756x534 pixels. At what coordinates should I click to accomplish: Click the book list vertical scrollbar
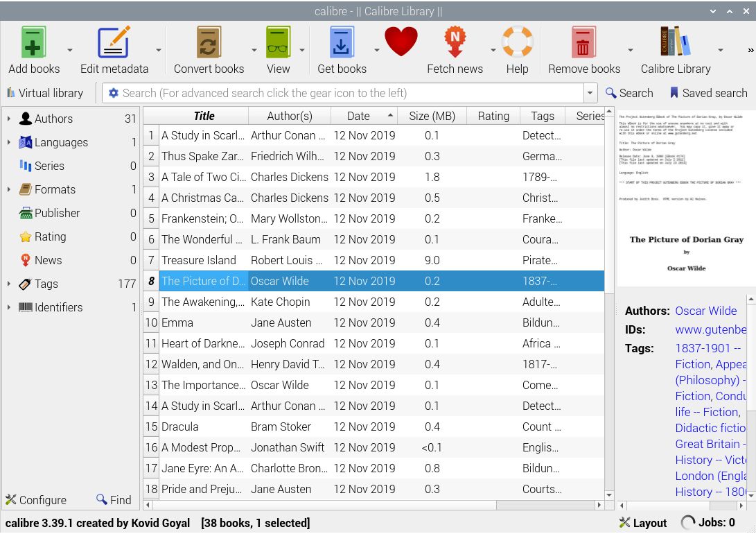pos(609,304)
